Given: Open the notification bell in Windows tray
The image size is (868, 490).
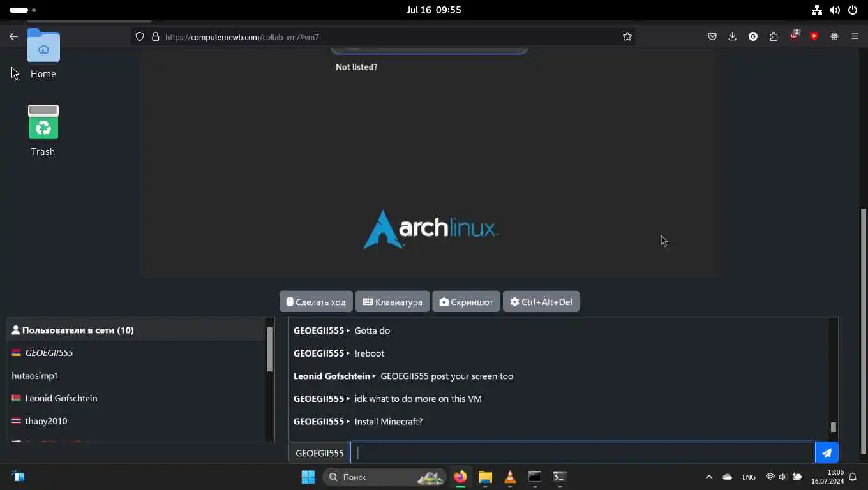Looking at the screenshot, I should point(853,477).
